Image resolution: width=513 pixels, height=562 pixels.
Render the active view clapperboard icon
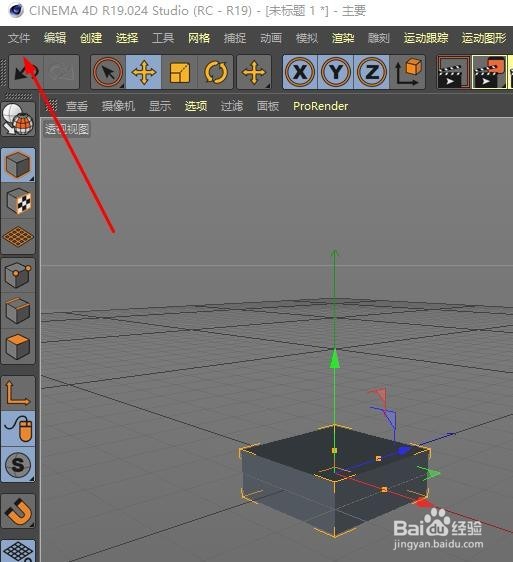point(453,72)
